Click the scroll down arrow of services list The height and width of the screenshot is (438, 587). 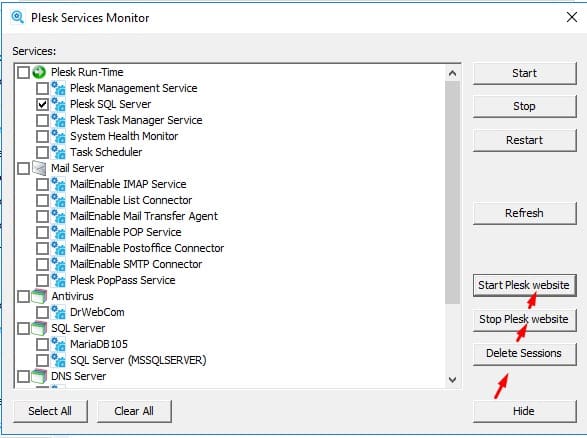coord(452,380)
